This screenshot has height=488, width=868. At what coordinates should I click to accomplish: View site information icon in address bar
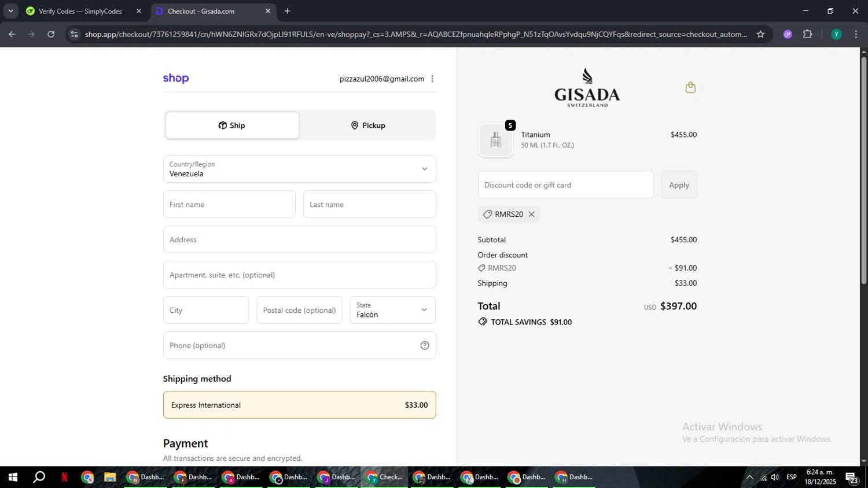(x=74, y=34)
